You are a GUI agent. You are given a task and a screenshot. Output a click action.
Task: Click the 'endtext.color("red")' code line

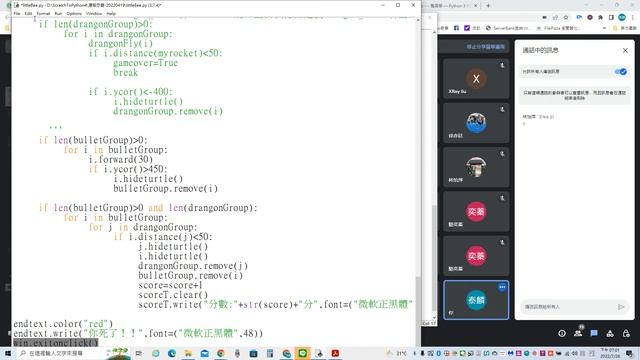coord(63,324)
